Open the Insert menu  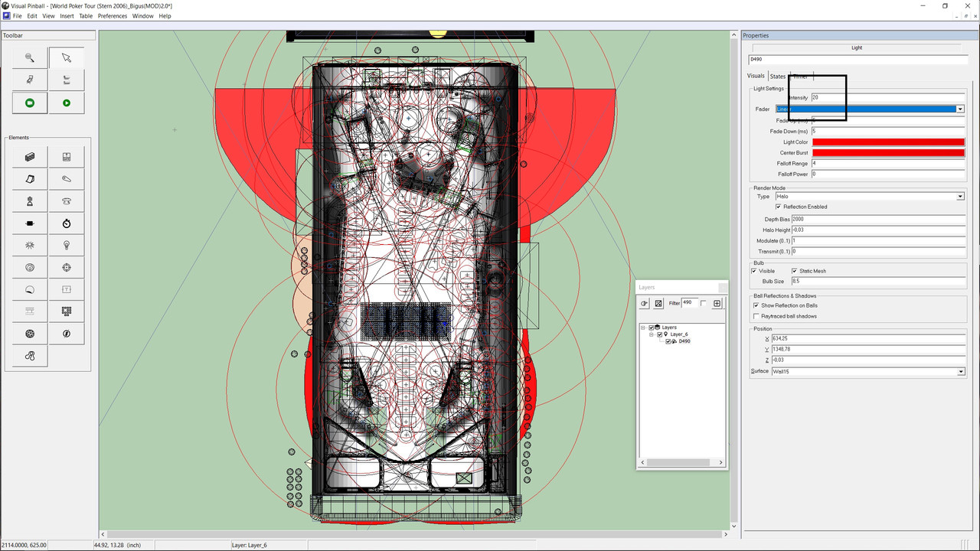point(67,16)
